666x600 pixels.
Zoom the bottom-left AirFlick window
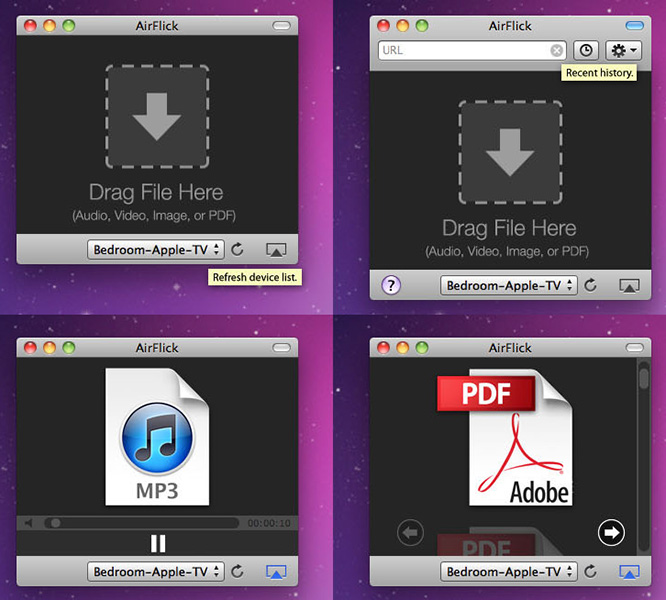(x=69, y=348)
